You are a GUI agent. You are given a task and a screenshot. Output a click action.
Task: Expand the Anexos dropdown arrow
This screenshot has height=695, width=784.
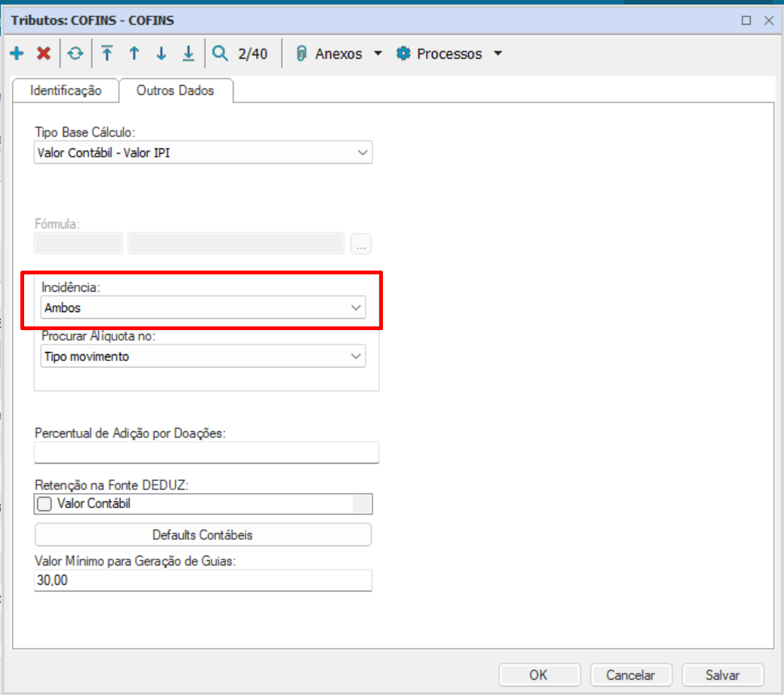(378, 54)
